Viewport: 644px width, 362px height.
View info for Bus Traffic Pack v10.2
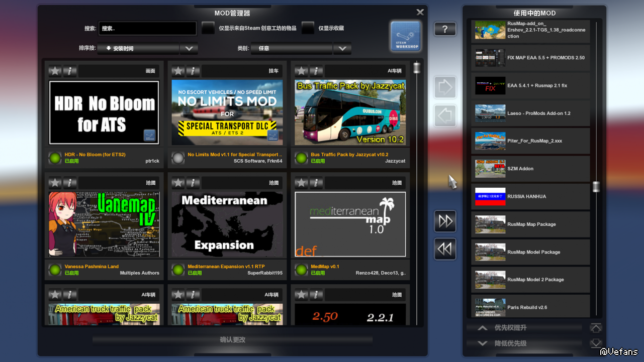pos(316,71)
